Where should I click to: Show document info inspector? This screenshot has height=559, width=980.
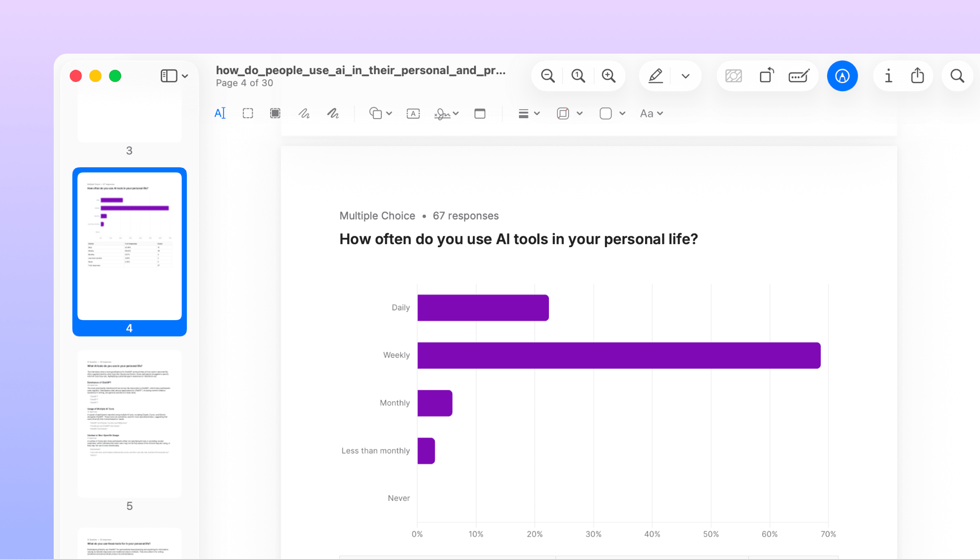[x=888, y=76]
